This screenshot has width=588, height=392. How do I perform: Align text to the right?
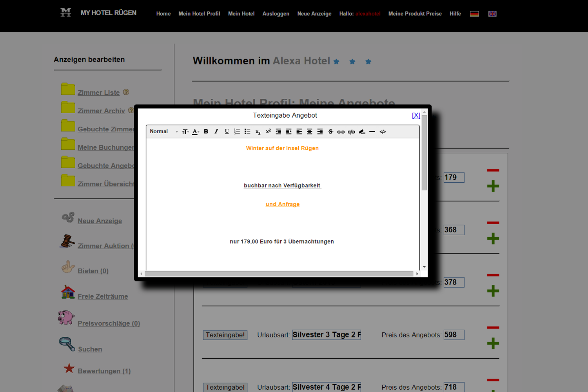click(x=320, y=132)
